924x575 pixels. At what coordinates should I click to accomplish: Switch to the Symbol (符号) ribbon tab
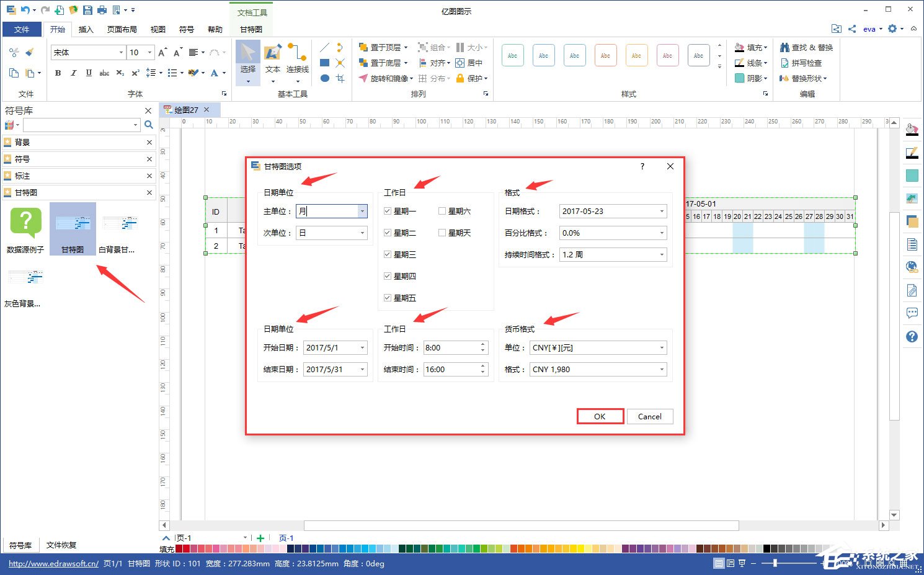click(186, 29)
